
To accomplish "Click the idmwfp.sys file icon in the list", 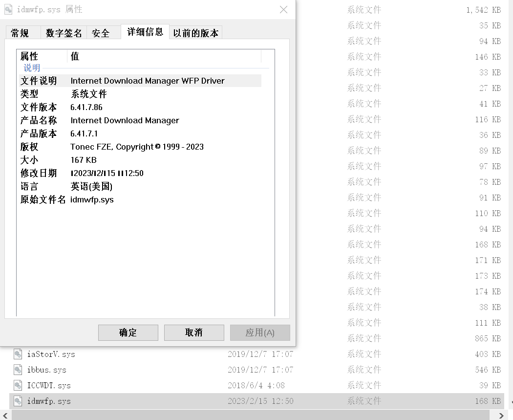I will click(17, 400).
